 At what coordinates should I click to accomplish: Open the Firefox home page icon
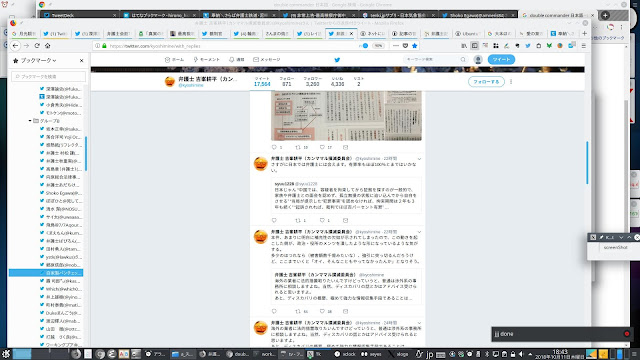(47, 46)
